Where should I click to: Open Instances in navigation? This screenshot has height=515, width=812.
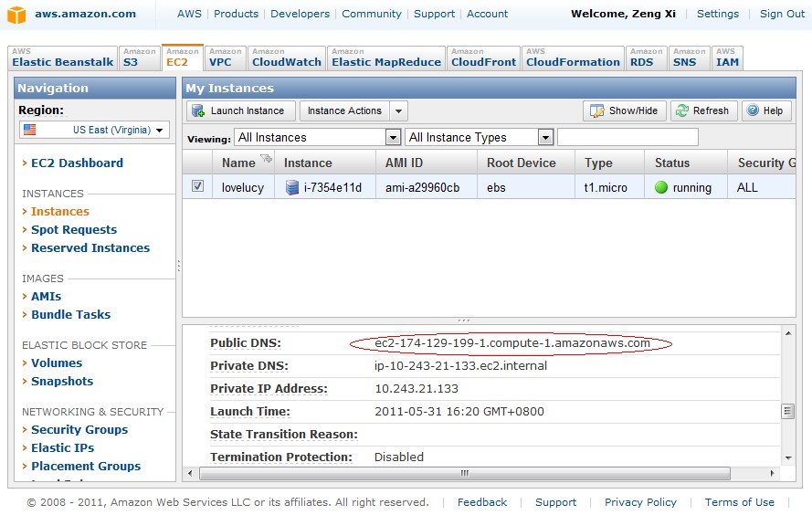pyautogui.click(x=60, y=211)
